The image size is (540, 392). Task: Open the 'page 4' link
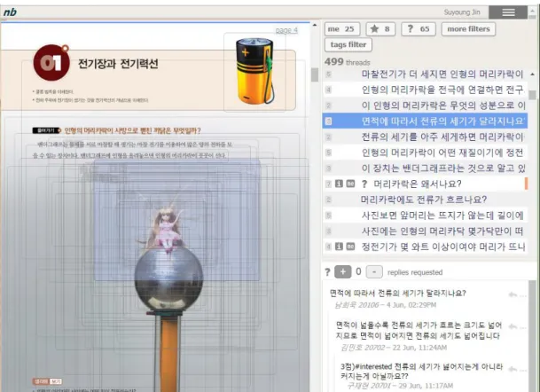click(286, 30)
